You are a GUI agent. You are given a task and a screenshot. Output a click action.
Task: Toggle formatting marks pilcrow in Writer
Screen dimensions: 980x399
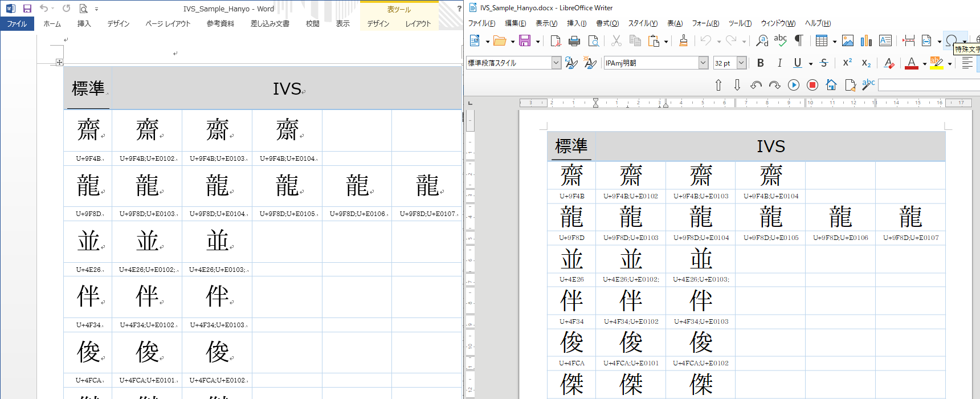pos(799,40)
